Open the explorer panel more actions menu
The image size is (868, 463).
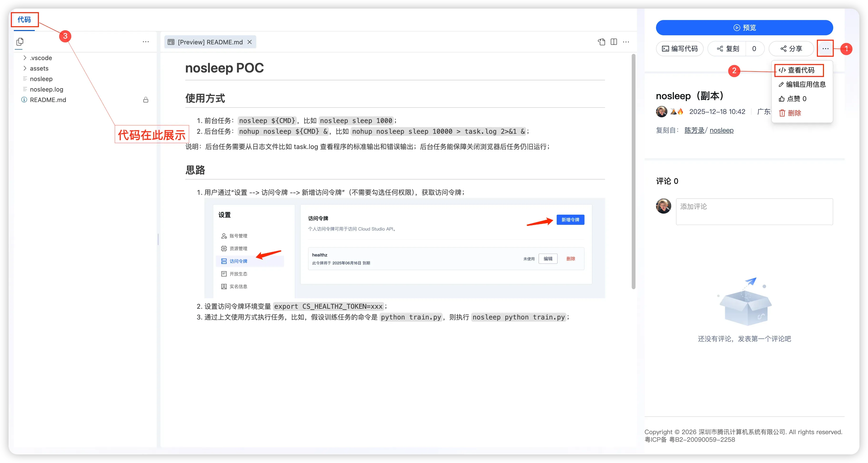coord(146,42)
